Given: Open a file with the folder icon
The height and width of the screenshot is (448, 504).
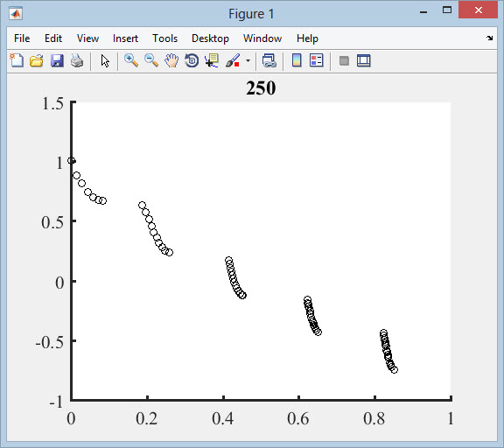Looking at the screenshot, I should coord(37,60).
